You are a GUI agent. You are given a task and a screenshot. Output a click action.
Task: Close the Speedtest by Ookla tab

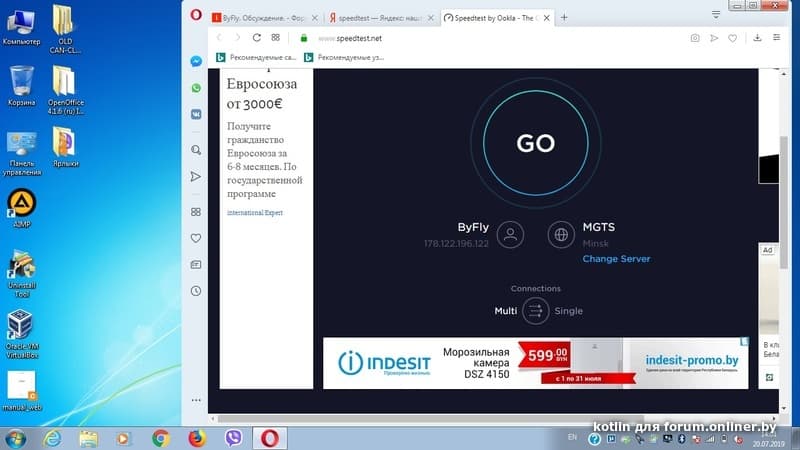tap(547, 18)
